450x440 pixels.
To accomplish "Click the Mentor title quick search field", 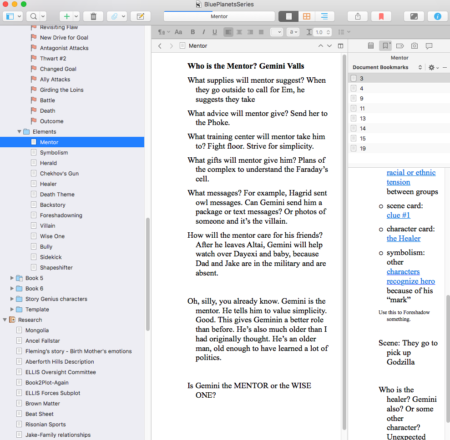I will (219, 16).
